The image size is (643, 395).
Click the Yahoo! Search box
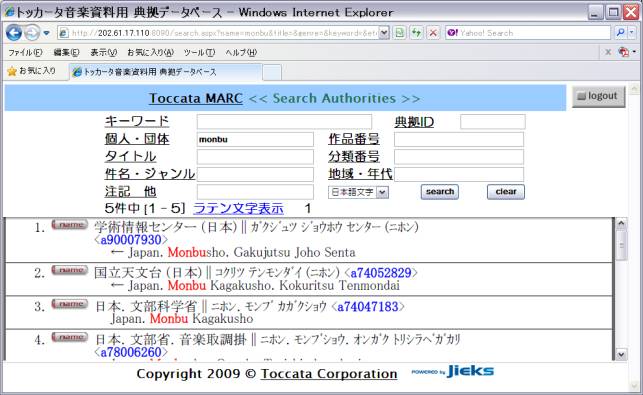(x=528, y=33)
